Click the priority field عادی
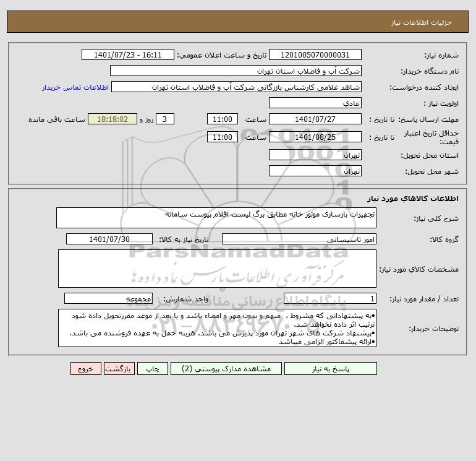 coord(315,103)
